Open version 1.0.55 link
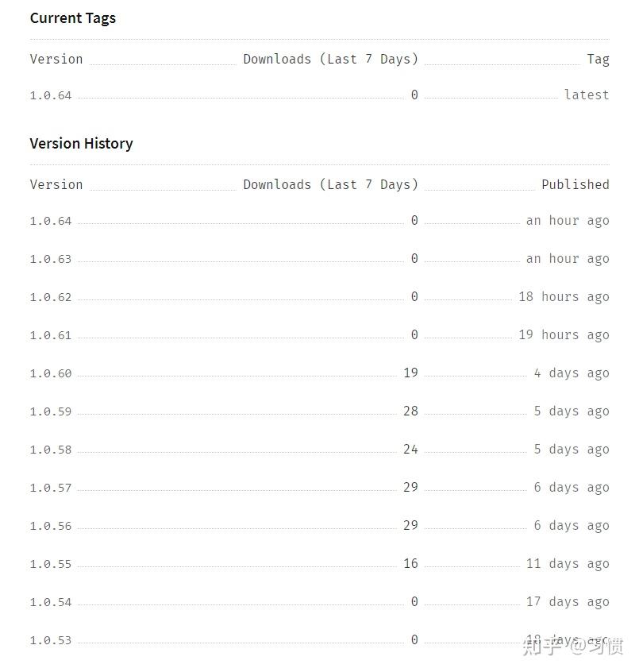Image resolution: width=639 pixels, height=672 pixels. click(51, 564)
